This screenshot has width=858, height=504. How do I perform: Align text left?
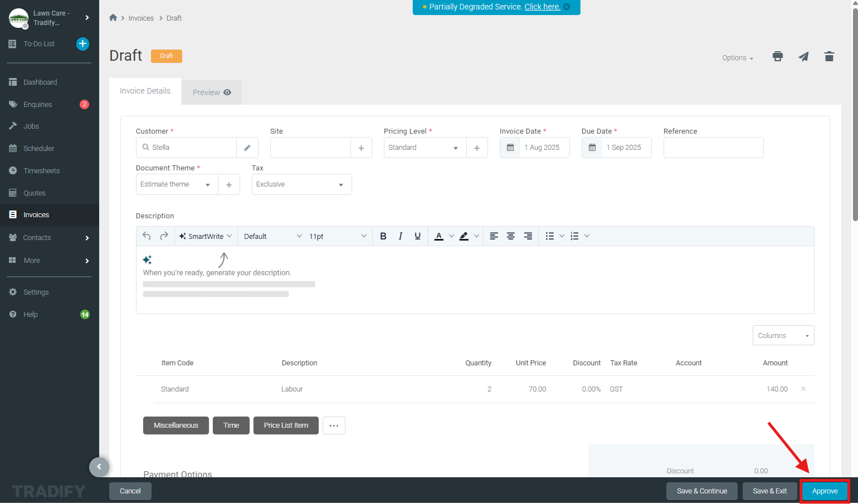(494, 236)
